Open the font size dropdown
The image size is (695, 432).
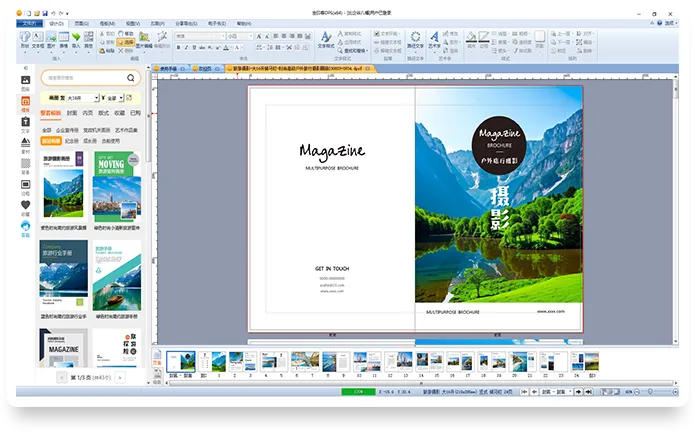(251, 35)
